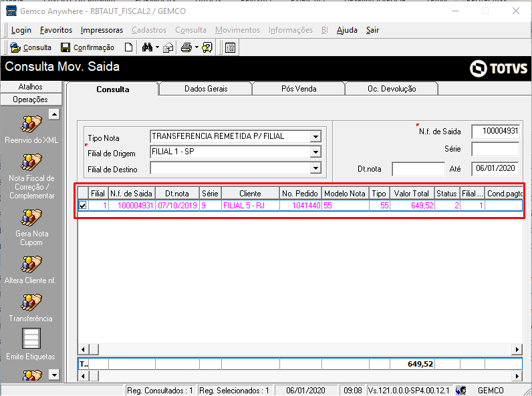The width and height of the screenshot is (532, 396).
Task: Click the Valor Total column header
Action: (x=412, y=194)
